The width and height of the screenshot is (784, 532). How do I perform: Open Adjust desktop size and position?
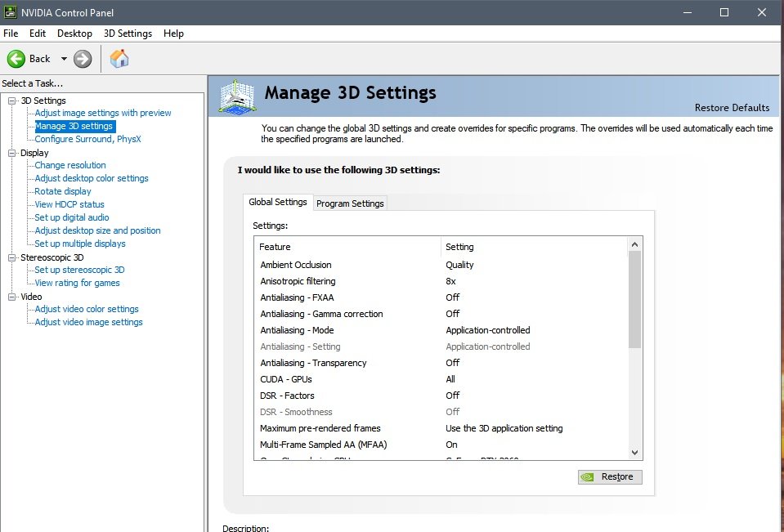(97, 230)
